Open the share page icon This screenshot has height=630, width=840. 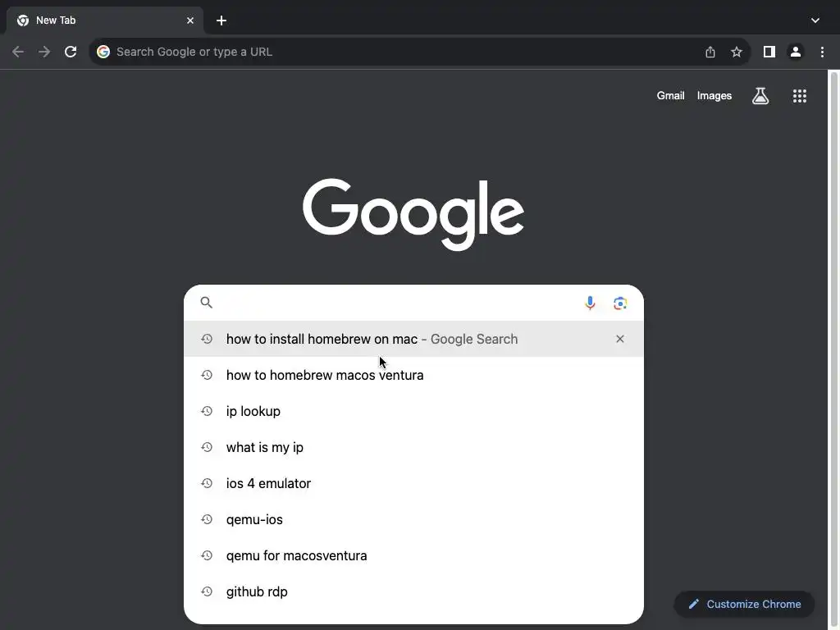[x=710, y=52]
